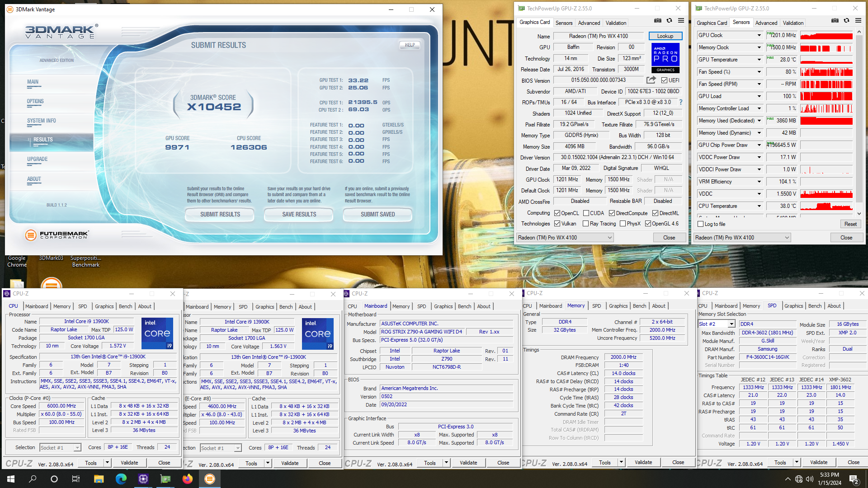Viewport: 868px width, 488px height.
Task: Open Tools dropdown arrow in first CPU-Z window
Action: coord(107,463)
